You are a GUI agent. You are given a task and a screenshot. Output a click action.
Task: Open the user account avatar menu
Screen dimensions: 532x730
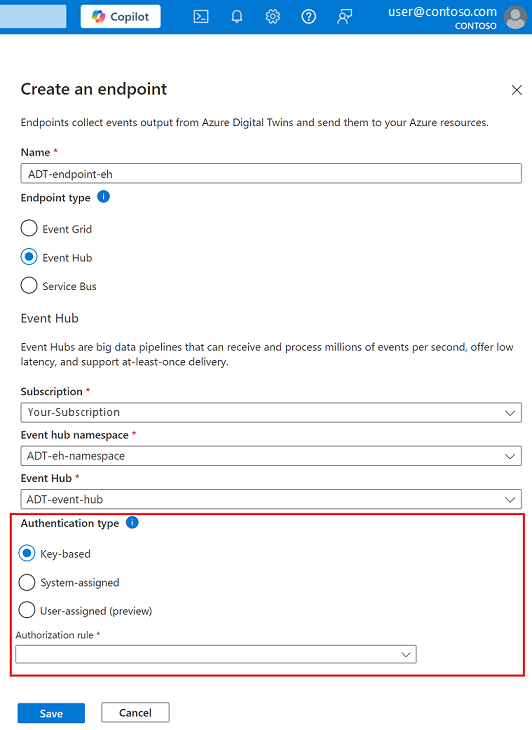[x=516, y=17]
